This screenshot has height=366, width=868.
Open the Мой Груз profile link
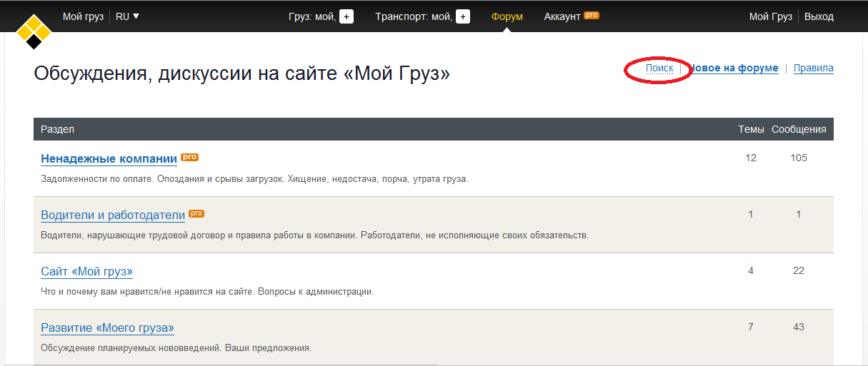click(x=770, y=16)
